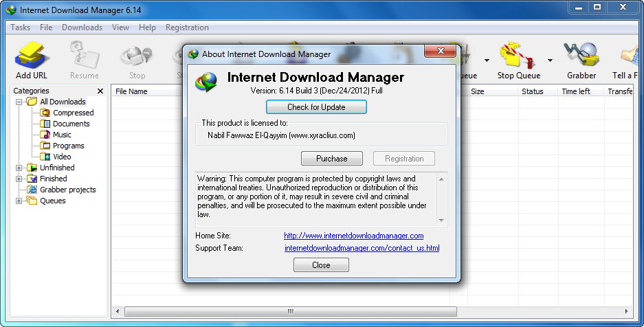
Task: Click the Resume toolbar icon
Action: coord(85,56)
